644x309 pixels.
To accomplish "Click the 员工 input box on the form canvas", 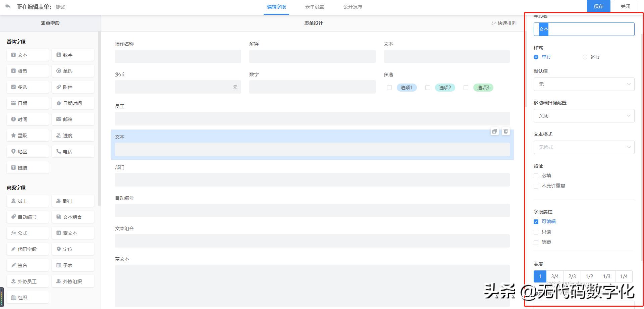I will click(312, 119).
